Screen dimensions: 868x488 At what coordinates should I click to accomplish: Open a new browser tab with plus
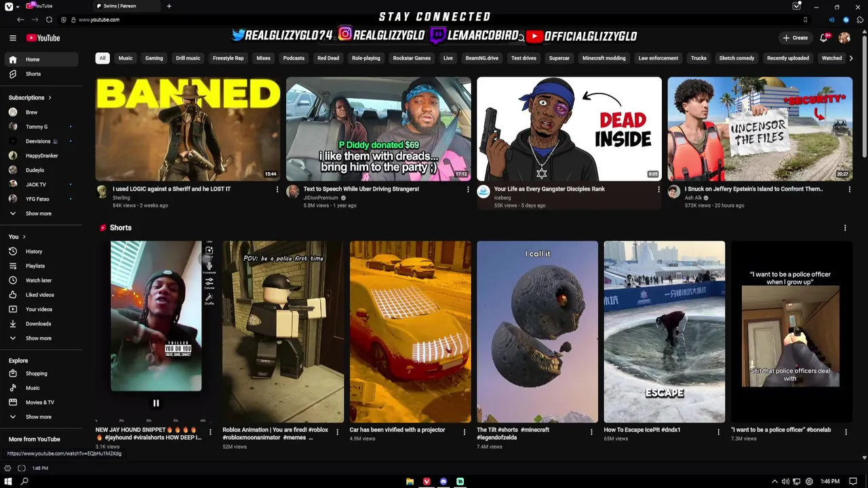pyautogui.click(x=169, y=6)
